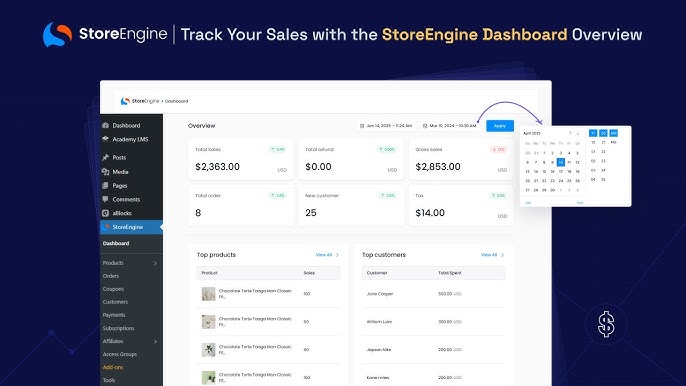This screenshot has height=386, width=686.
Task: Open Academy LMS menu item
Action: pos(131,139)
